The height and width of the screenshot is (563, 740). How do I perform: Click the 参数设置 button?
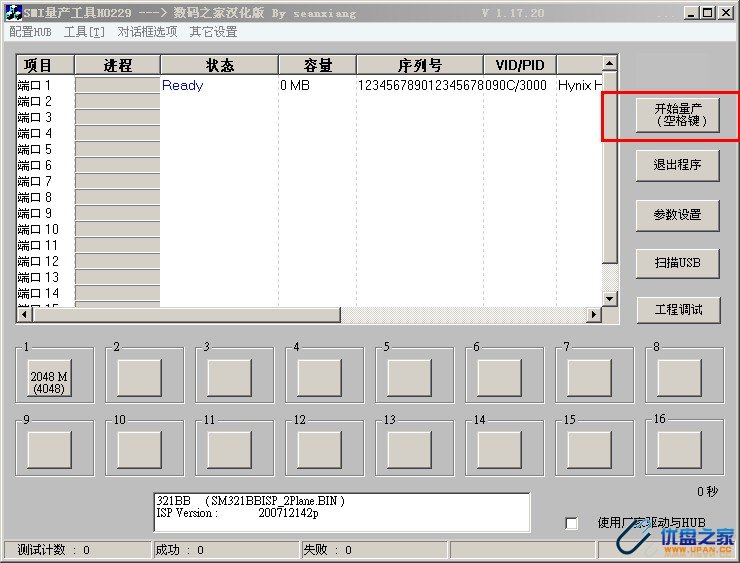click(678, 214)
